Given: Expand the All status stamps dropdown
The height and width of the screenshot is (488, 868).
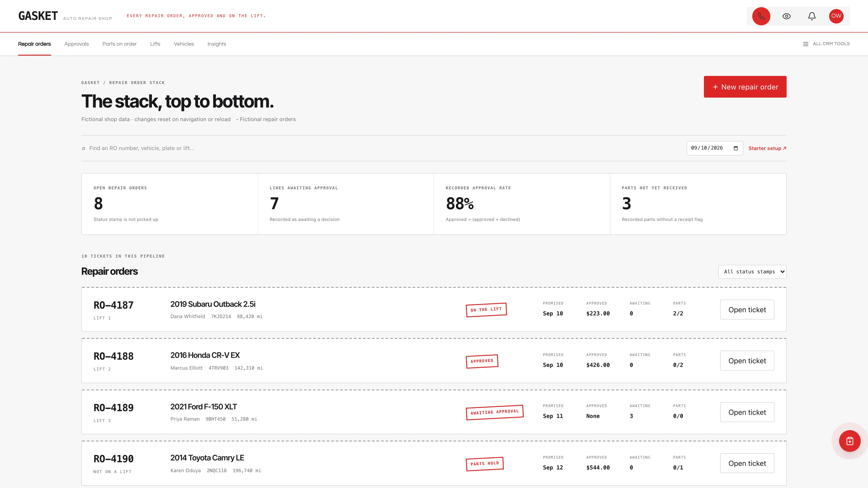Looking at the screenshot, I should tap(752, 272).
